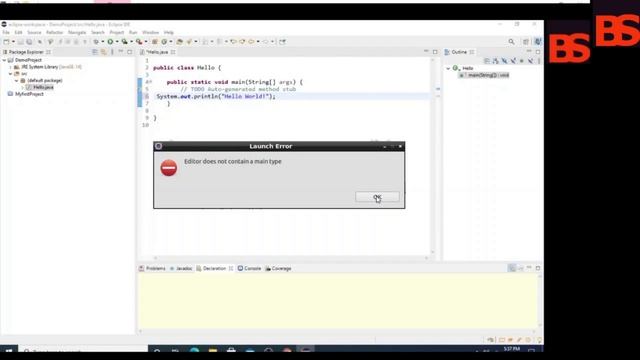
Task: Click the Open Type toolbar icon
Action: click(x=179, y=42)
